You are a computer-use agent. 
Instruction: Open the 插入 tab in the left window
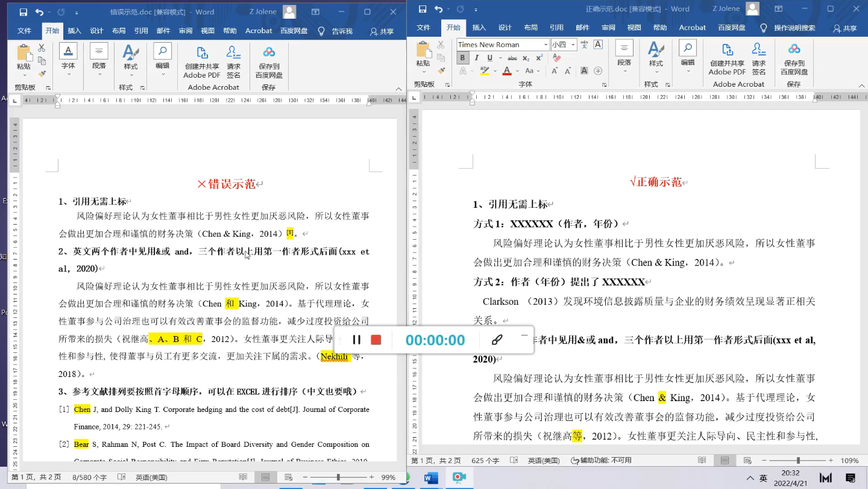(x=74, y=31)
